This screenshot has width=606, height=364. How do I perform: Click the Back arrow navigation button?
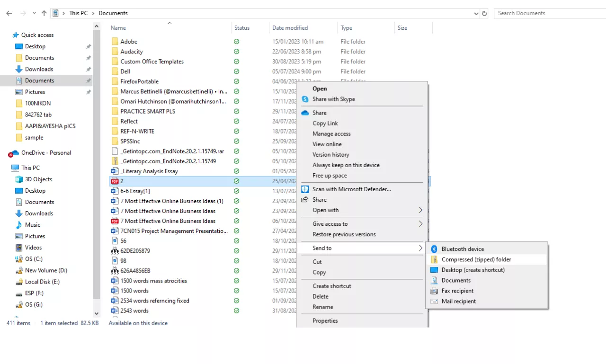click(x=9, y=13)
